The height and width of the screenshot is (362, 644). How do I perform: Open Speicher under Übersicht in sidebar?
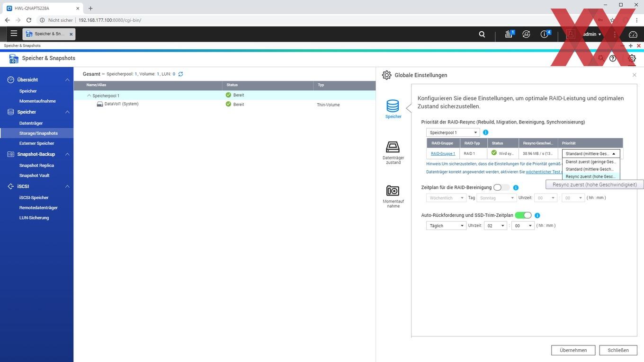click(x=28, y=91)
